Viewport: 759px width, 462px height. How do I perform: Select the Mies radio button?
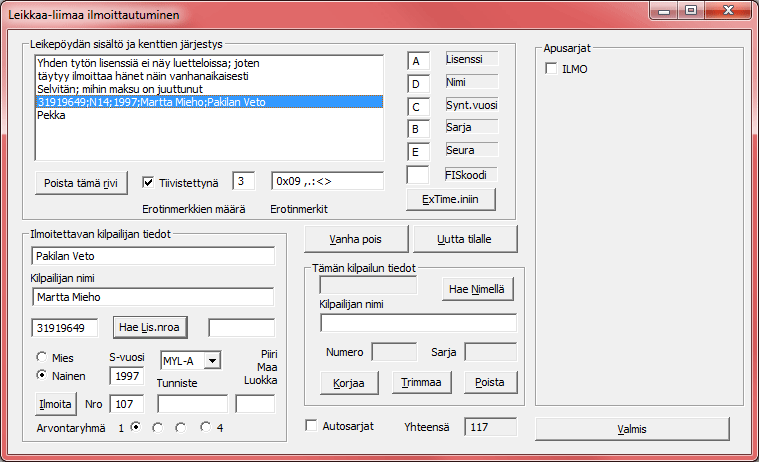(41, 358)
